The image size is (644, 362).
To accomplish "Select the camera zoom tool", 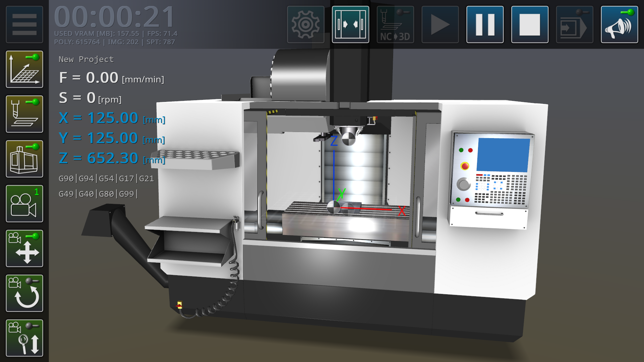I will (x=24, y=338).
